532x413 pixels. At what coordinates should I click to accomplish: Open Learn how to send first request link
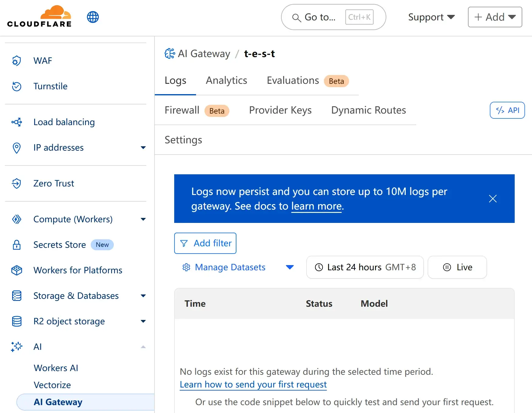tap(253, 384)
